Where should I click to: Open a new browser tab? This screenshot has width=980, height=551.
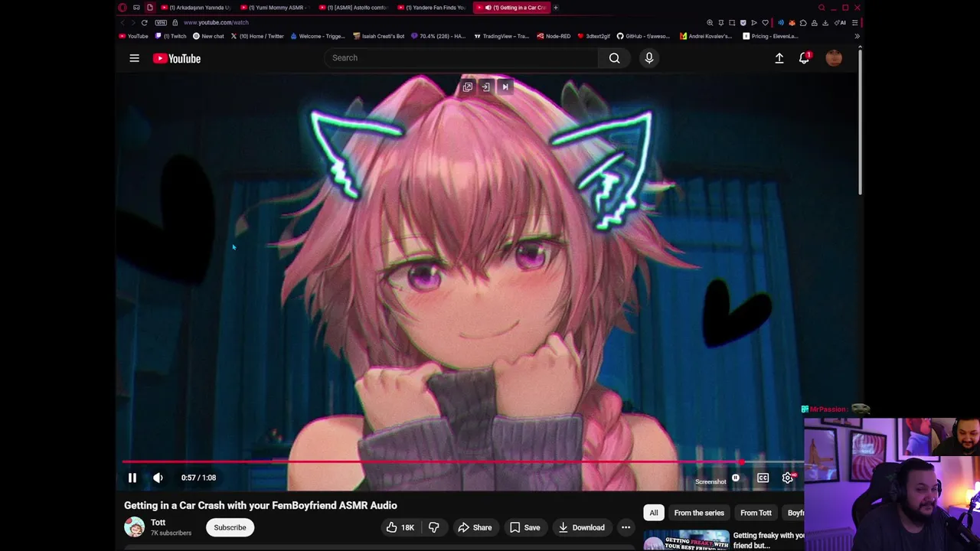[556, 8]
